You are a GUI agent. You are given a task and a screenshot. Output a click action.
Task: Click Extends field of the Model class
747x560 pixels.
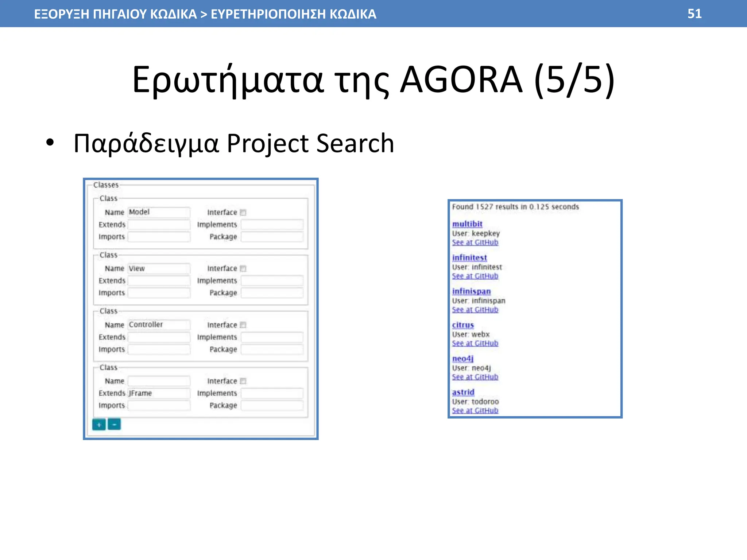pos(159,225)
